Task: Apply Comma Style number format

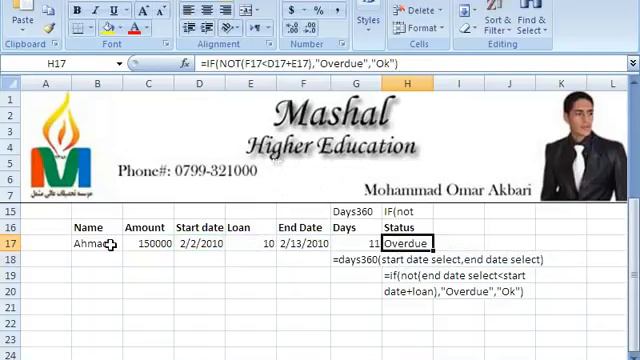Action: 338,10
